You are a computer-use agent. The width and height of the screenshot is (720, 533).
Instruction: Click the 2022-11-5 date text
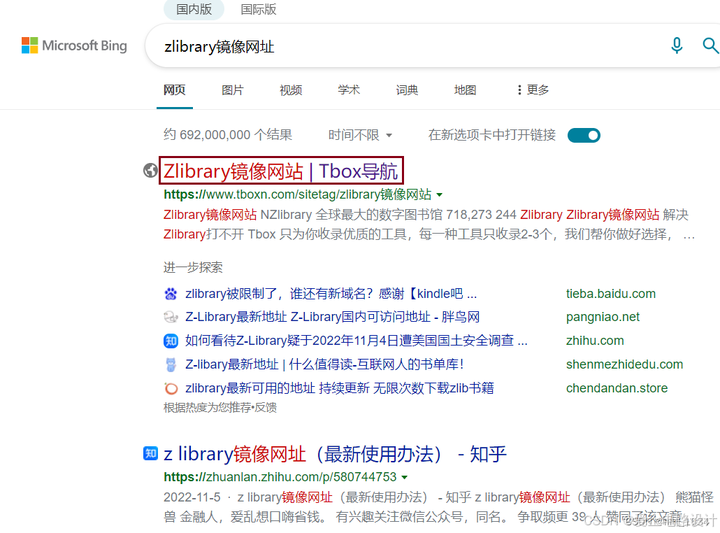pyautogui.click(x=192, y=497)
